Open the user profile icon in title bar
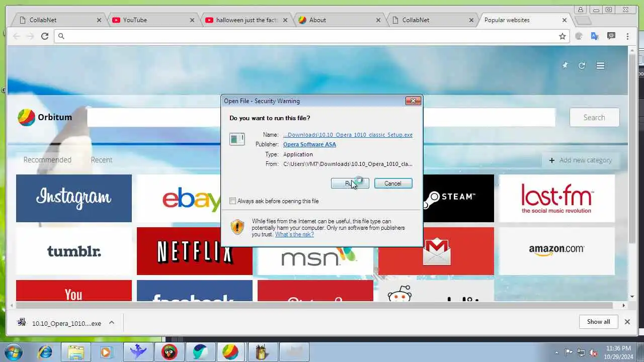This screenshot has height=362, width=644. click(x=581, y=10)
